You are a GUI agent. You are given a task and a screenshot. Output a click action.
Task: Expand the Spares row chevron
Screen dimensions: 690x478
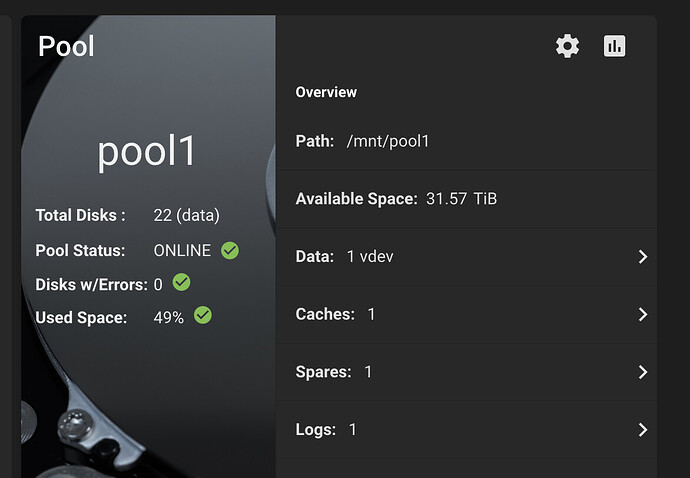642,372
